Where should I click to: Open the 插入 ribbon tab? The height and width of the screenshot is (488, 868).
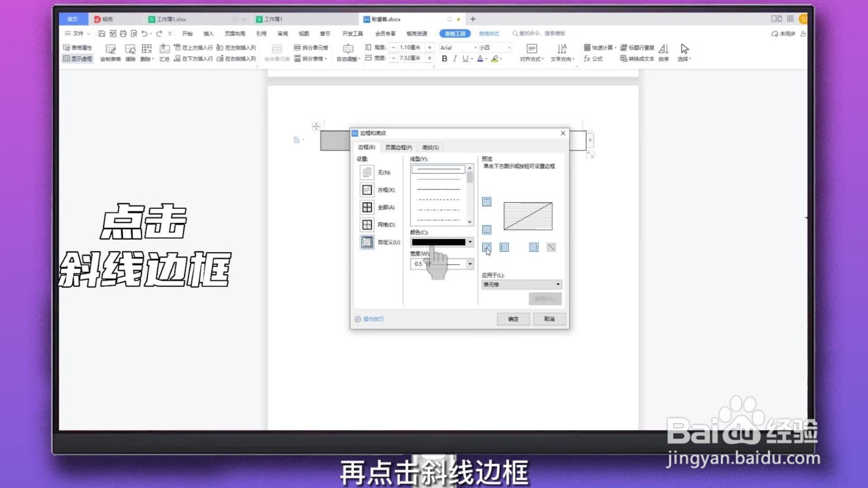(x=208, y=33)
